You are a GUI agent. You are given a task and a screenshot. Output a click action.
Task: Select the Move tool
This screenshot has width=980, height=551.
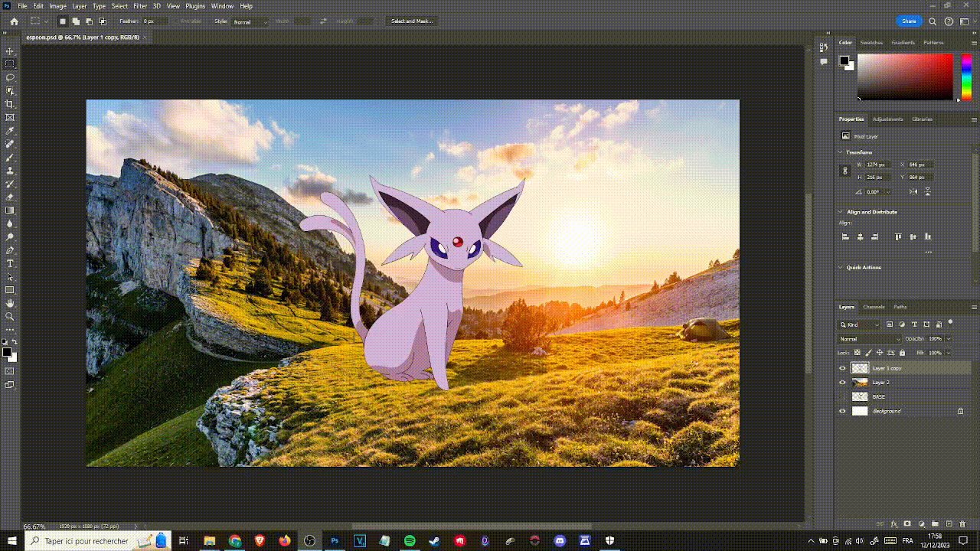[x=10, y=51]
